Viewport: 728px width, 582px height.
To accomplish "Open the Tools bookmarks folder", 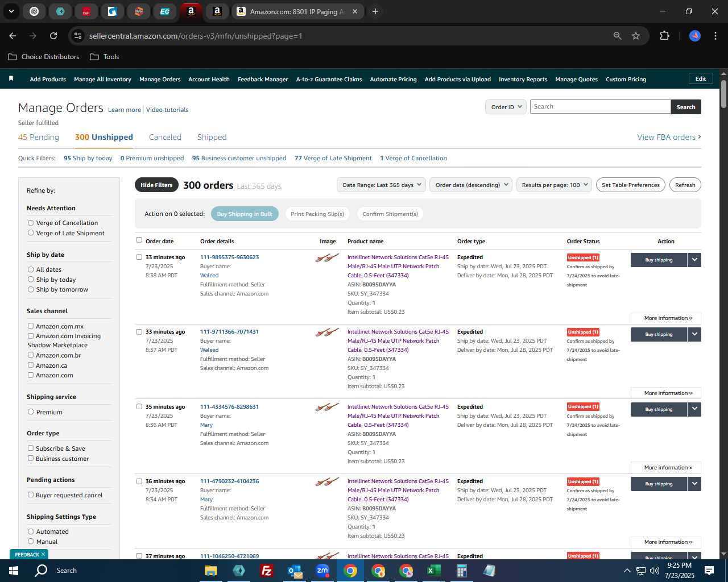I will [105, 57].
